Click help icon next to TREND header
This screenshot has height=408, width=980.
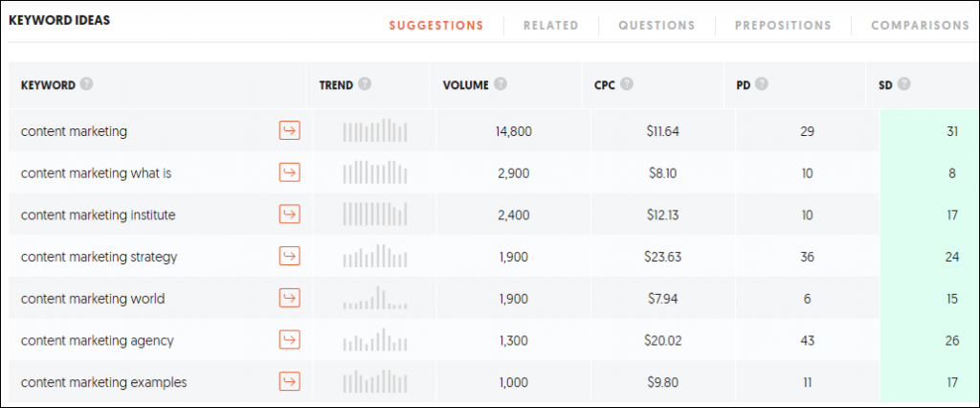(365, 85)
